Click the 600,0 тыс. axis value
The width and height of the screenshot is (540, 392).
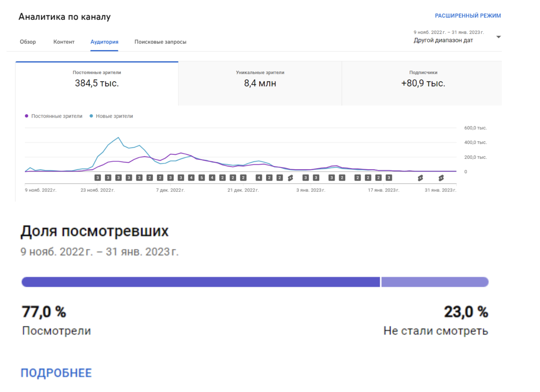click(x=475, y=128)
